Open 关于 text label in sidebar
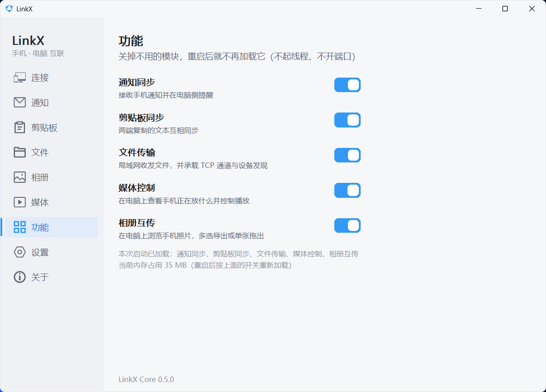546x392 pixels. click(x=40, y=277)
